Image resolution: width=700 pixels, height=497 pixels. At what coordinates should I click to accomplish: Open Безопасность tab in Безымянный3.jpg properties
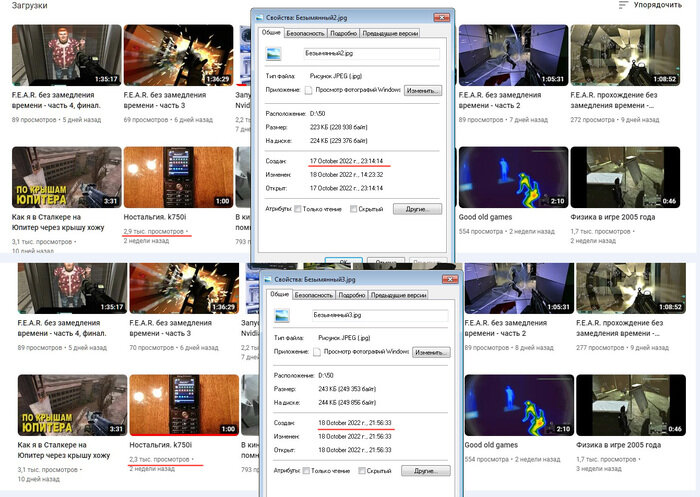[313, 295]
